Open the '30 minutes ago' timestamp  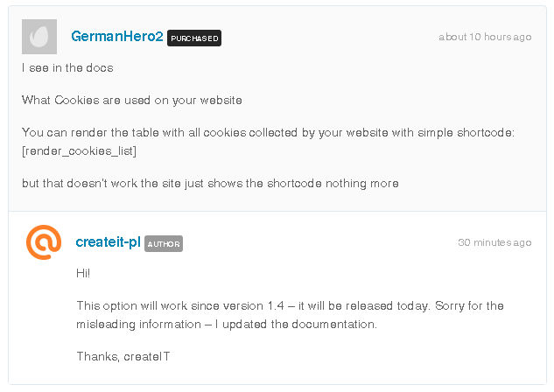click(x=494, y=242)
